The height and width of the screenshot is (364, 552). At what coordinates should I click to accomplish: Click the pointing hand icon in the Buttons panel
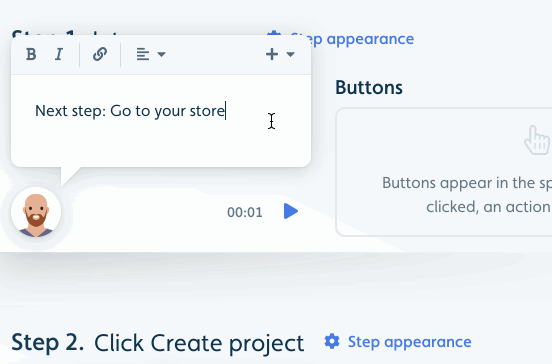point(537,140)
